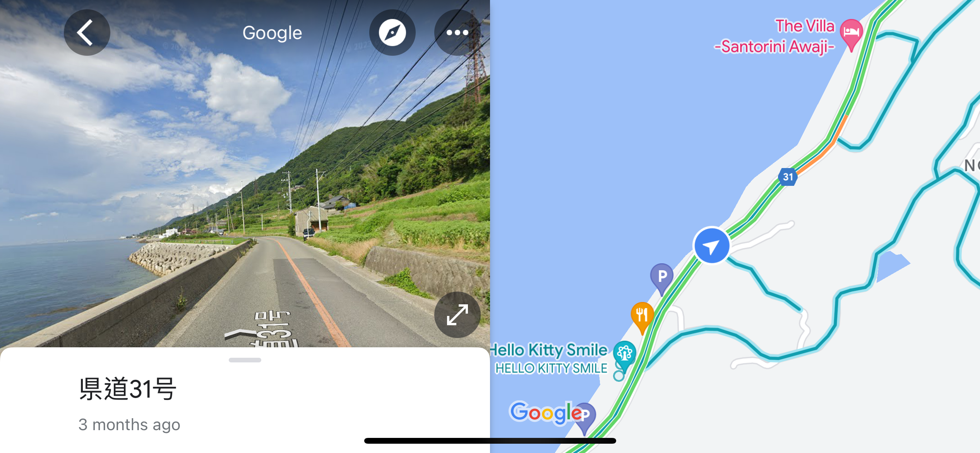Tap the '3 months ago' capture date
Image resolution: width=980 pixels, height=453 pixels.
tap(129, 425)
